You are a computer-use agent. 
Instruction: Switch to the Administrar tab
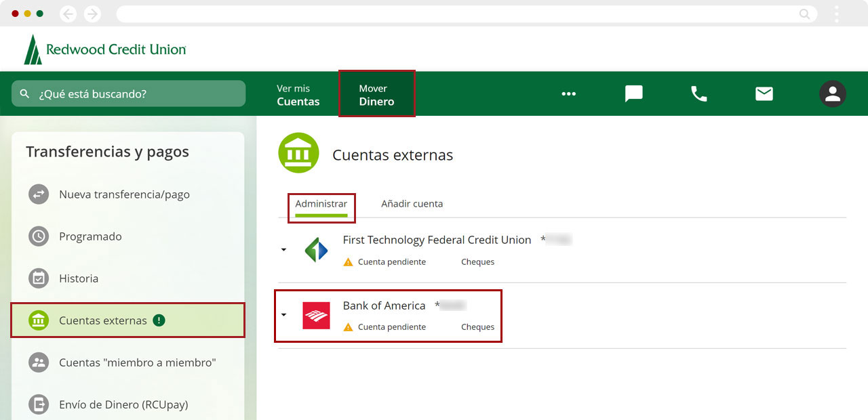(x=321, y=205)
